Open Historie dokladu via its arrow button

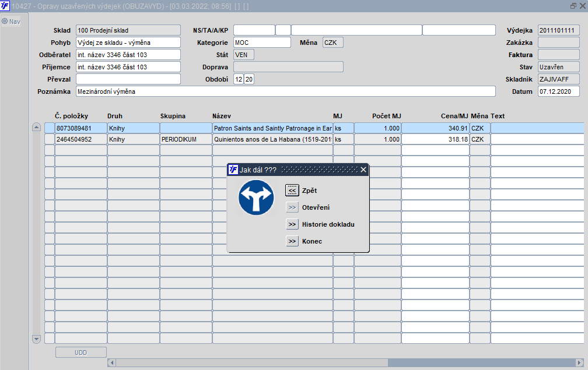click(x=292, y=224)
